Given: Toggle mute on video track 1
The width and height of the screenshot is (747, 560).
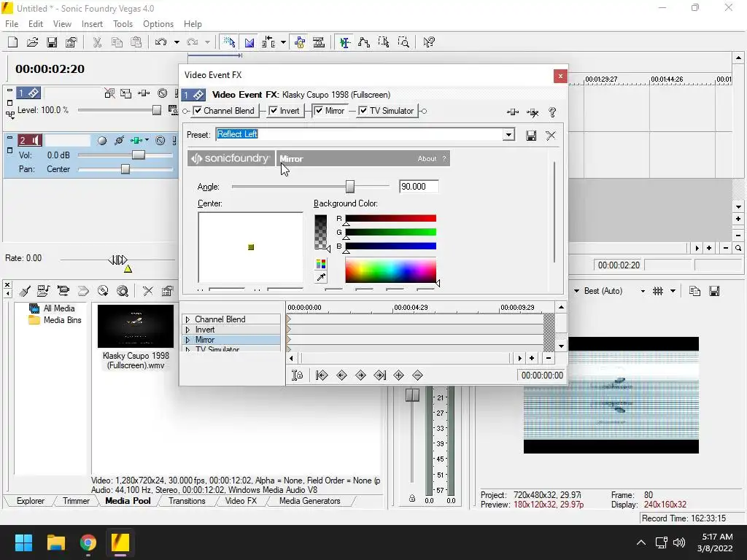Looking at the screenshot, I should coord(163,93).
